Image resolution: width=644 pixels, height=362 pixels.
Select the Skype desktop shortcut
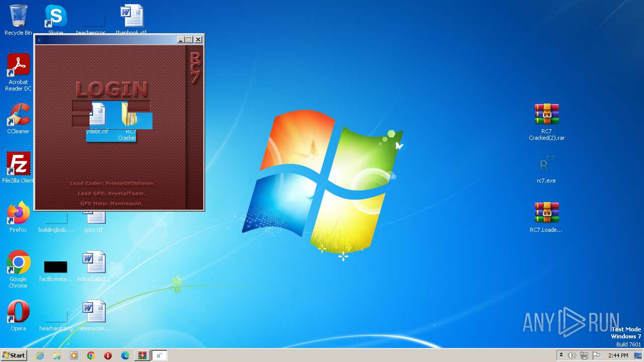click(56, 19)
